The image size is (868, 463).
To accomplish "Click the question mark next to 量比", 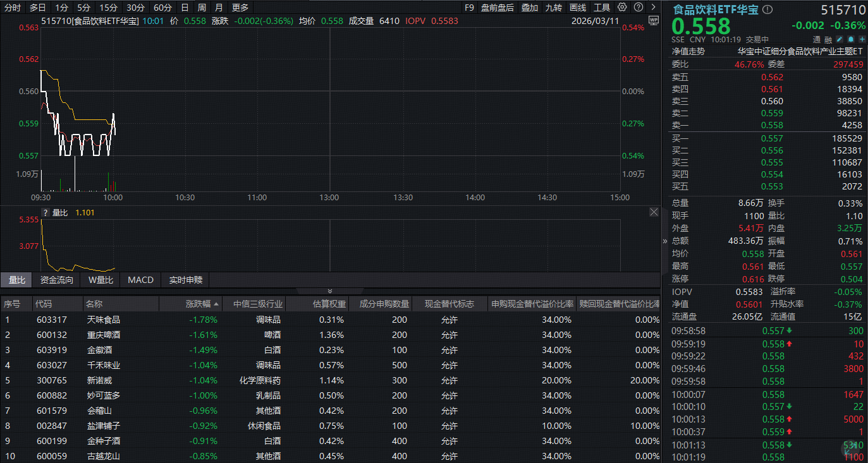I will coord(46,213).
